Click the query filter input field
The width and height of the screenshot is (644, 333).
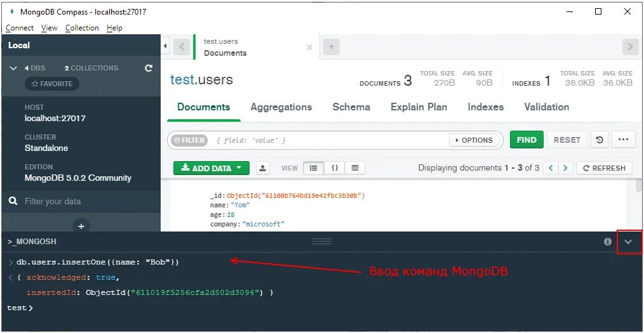pos(328,140)
